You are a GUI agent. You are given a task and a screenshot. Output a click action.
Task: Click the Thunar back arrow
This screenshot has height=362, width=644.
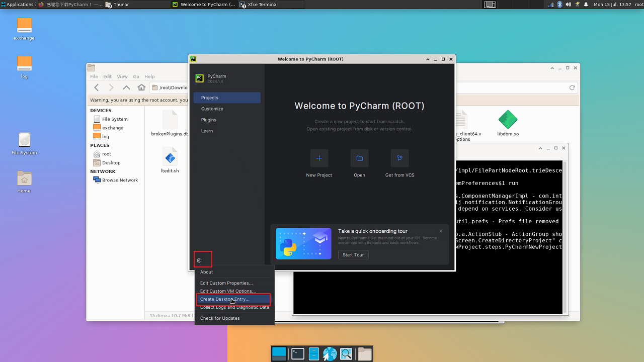pos(97,87)
